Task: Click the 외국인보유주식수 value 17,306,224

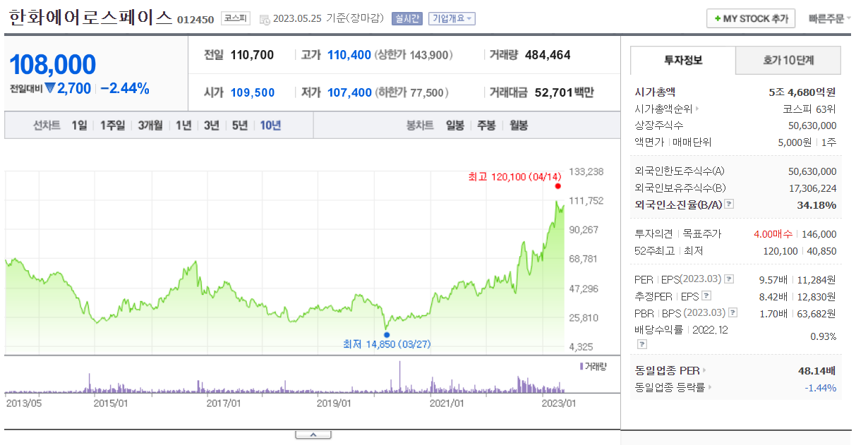Action: [812, 188]
